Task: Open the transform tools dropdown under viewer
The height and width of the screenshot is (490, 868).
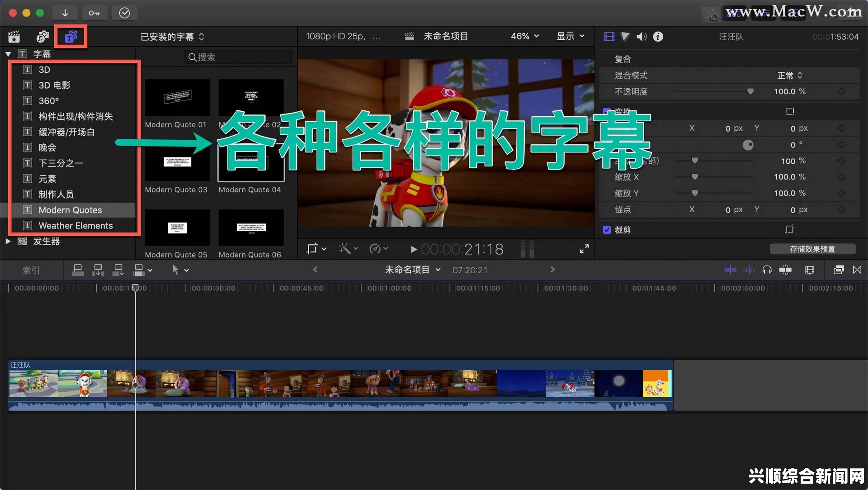Action: tap(316, 249)
